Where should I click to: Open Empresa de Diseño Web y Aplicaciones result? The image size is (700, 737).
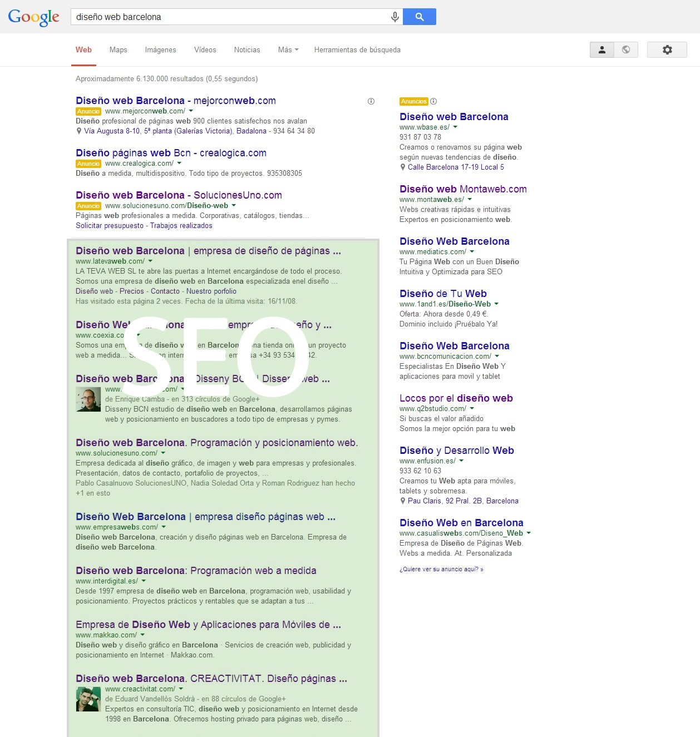(x=208, y=625)
